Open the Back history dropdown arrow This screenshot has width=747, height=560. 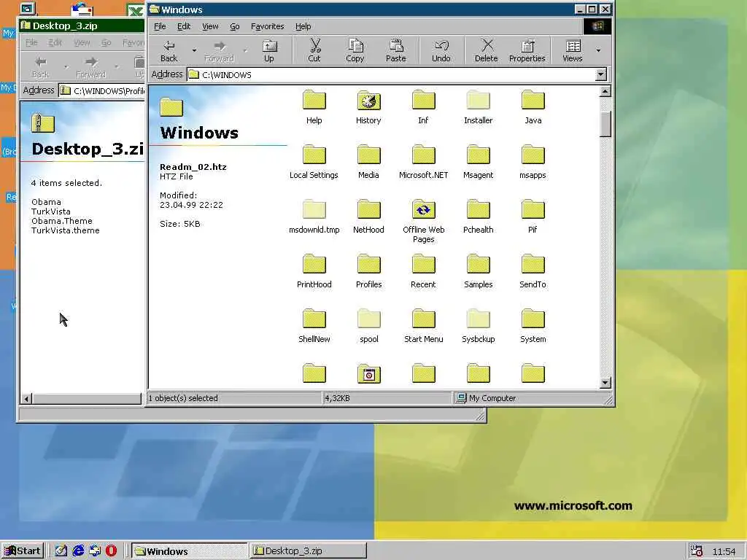[194, 50]
